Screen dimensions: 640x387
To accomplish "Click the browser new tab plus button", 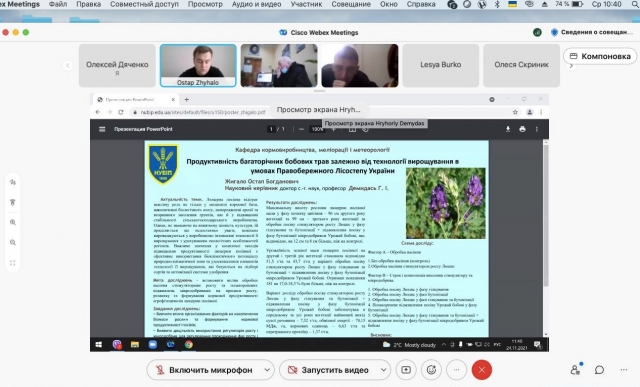I will (x=187, y=99).
